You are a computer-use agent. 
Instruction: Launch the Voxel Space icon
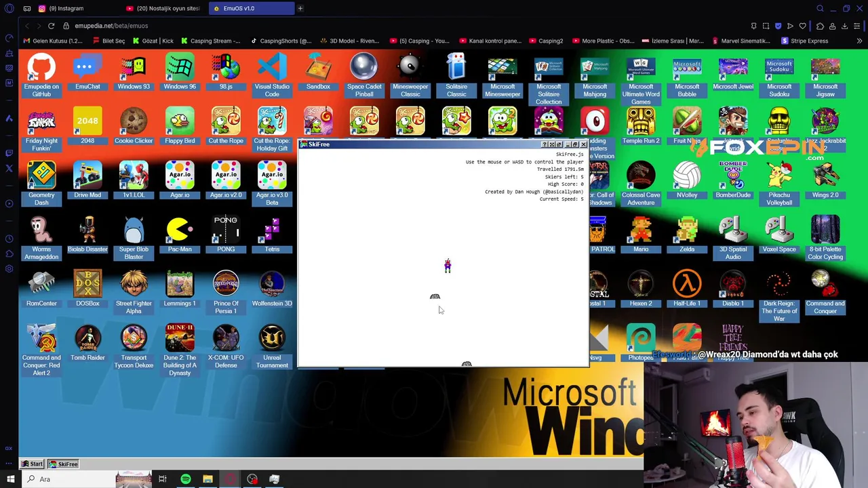click(779, 235)
